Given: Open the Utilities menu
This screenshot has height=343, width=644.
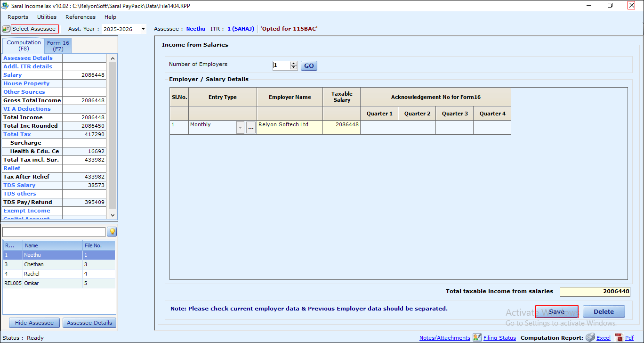Looking at the screenshot, I should pyautogui.click(x=47, y=17).
